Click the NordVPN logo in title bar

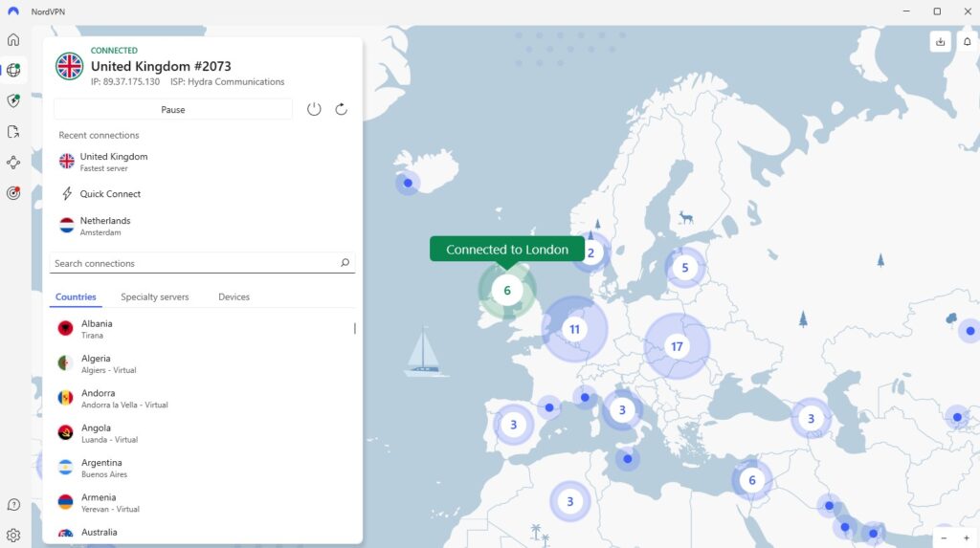pos(13,11)
